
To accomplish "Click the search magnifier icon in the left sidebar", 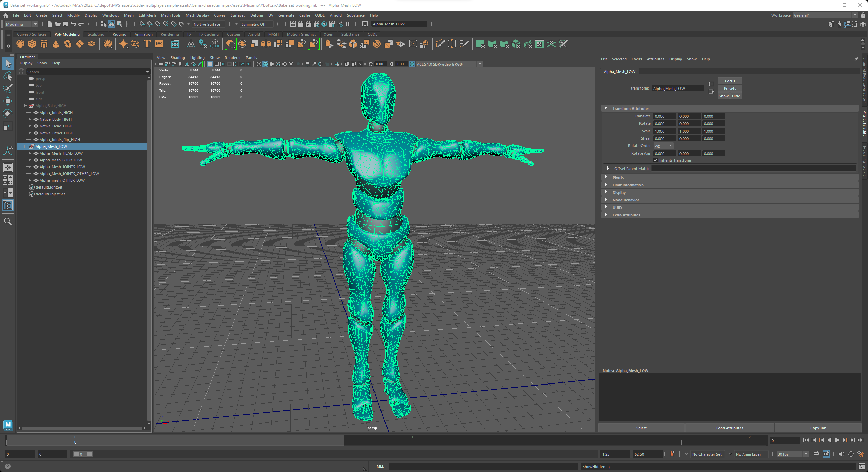I will (x=8, y=222).
